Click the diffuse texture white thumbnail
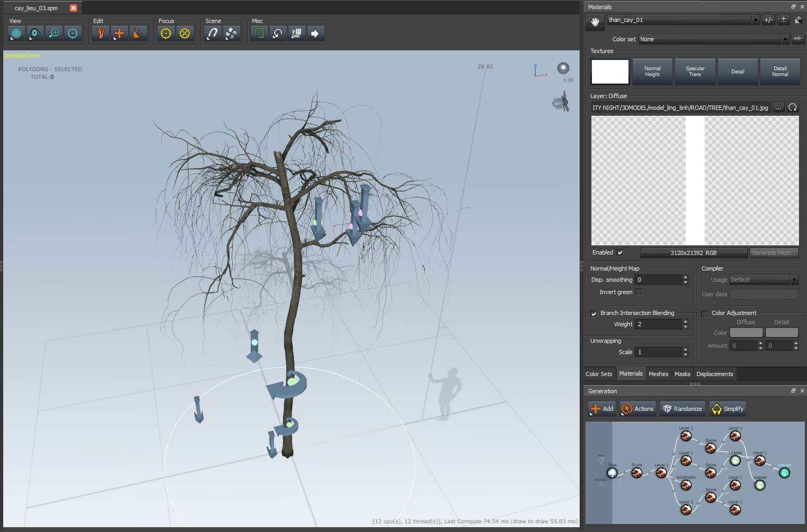The width and height of the screenshot is (807, 532). pos(610,72)
